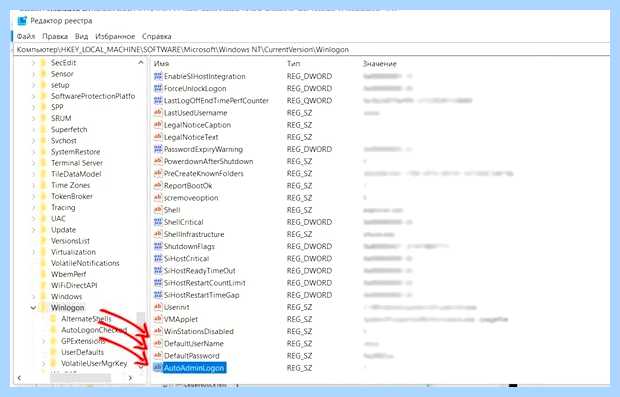Screen dimensions: 620x397
Task: Click the SiHostReadyTimeOut DWORD icon
Action: click(158, 270)
